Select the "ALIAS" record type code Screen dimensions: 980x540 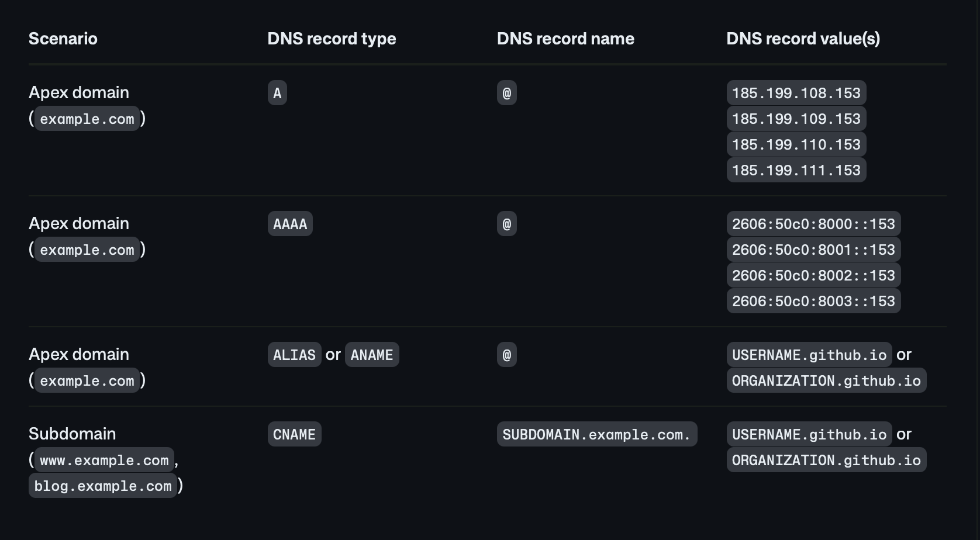(294, 355)
